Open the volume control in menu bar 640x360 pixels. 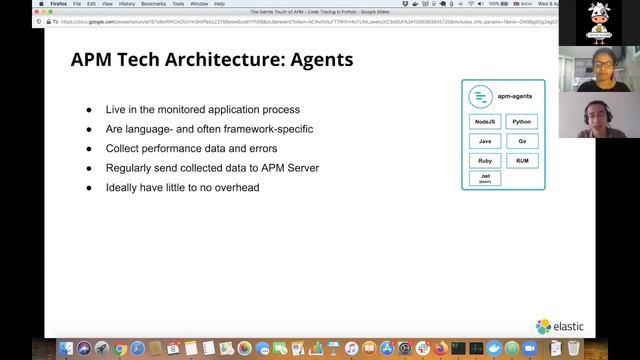481,4
